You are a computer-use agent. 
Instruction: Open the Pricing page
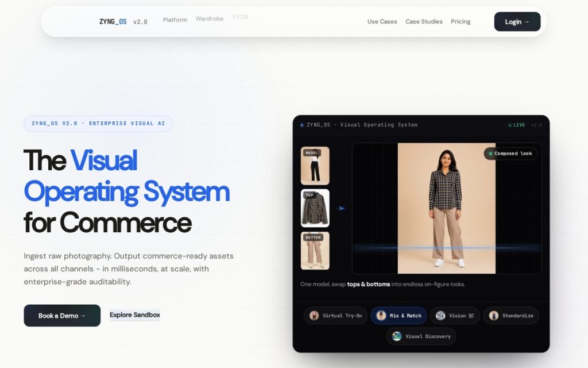461,21
